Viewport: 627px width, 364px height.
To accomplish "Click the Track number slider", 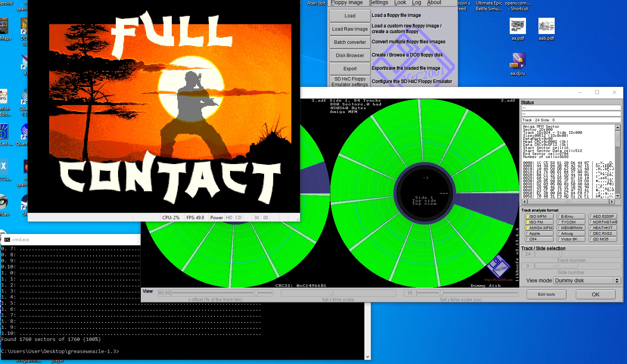I will [x=577, y=254].
